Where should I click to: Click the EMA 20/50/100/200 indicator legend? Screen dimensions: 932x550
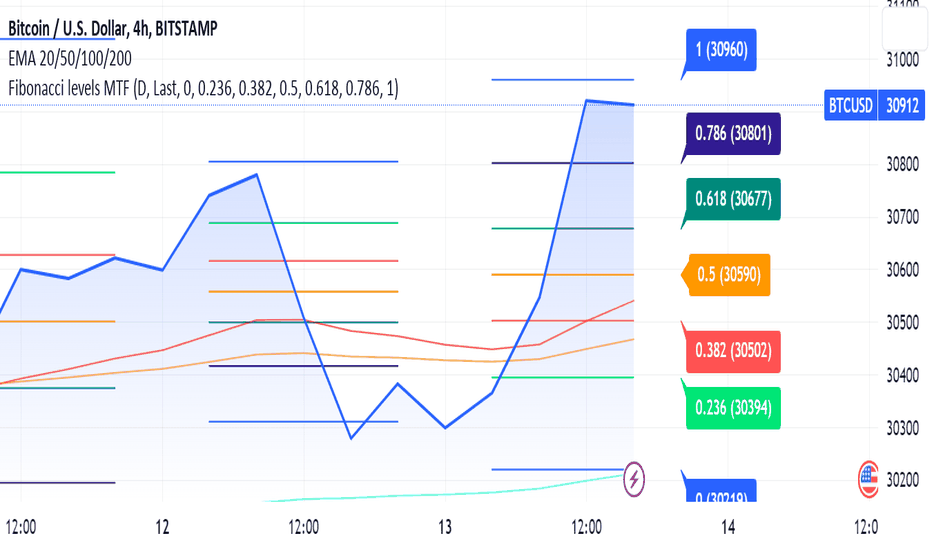(x=70, y=58)
